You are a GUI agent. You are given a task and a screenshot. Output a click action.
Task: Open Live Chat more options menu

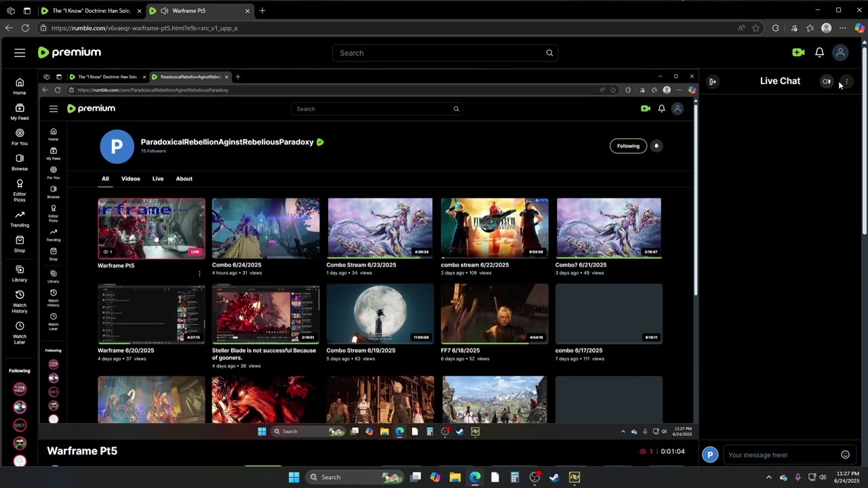pos(846,81)
